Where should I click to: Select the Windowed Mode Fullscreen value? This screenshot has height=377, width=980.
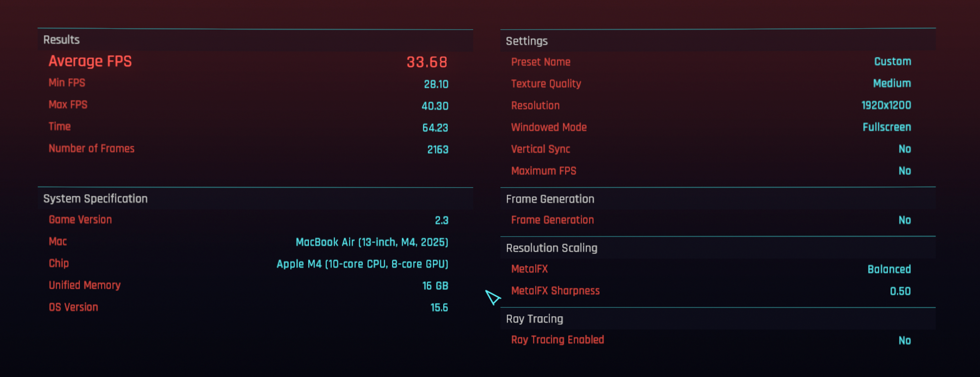(x=887, y=127)
